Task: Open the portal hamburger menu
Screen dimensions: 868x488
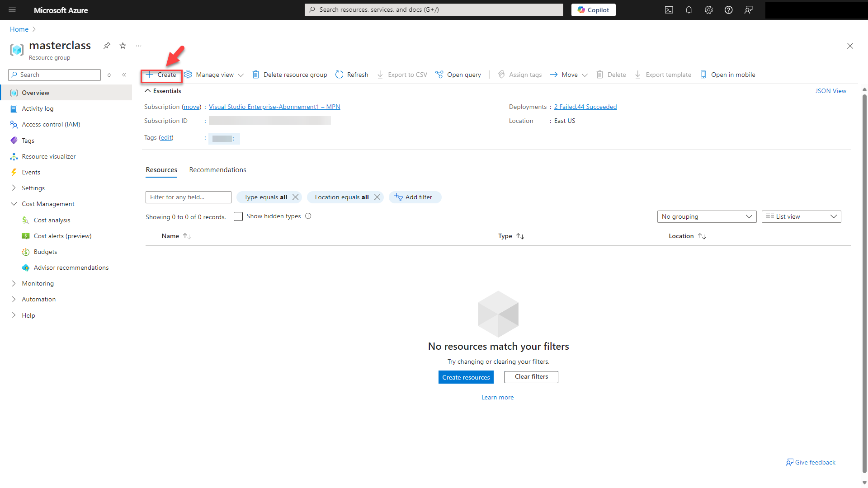Action: (12, 10)
